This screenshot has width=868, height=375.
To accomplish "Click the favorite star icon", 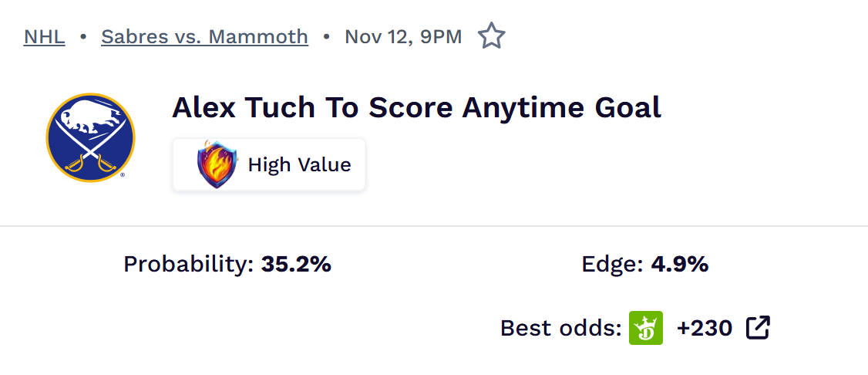I will tap(491, 36).
